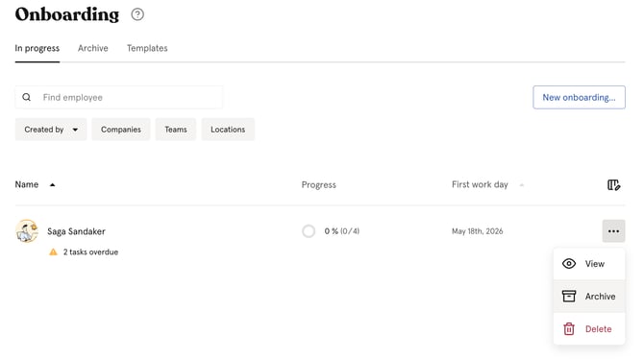Choose View from the context menu

pos(589,264)
